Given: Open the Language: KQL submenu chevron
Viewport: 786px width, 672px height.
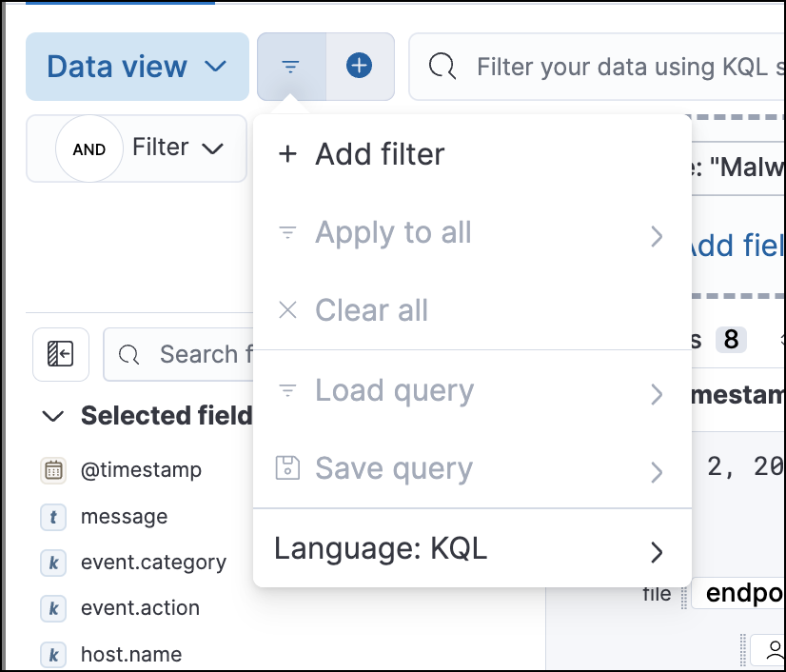Looking at the screenshot, I should pyautogui.click(x=656, y=551).
